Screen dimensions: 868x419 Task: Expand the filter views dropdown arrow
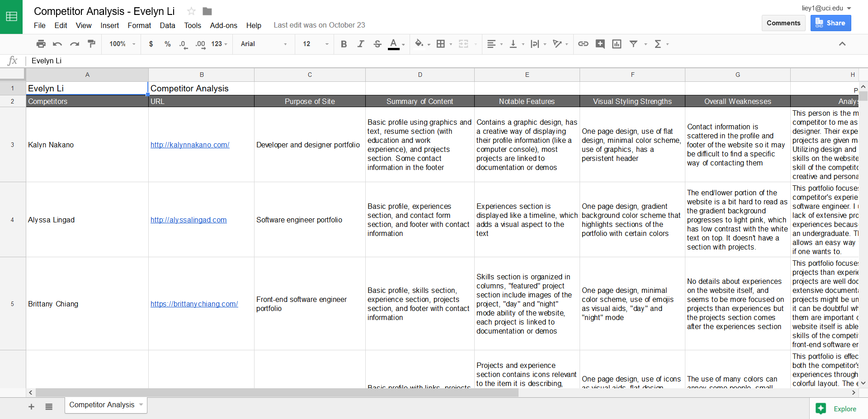[x=646, y=44]
